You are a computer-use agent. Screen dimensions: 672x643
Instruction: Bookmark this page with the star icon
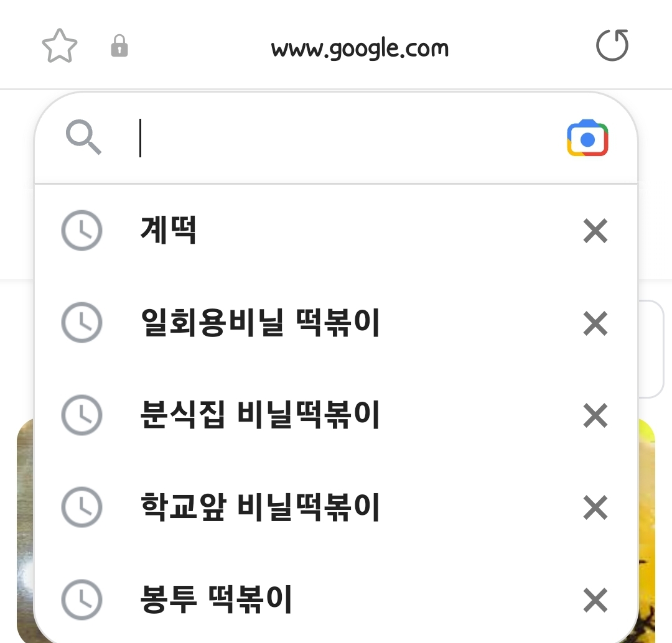[60, 47]
